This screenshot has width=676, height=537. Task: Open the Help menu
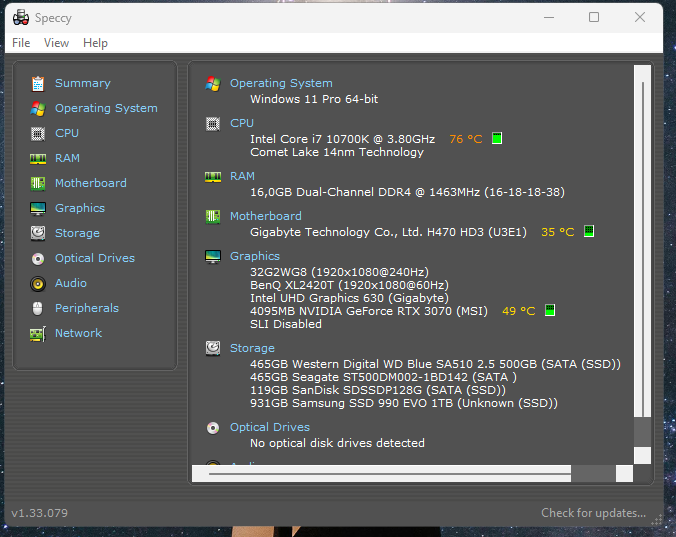95,43
